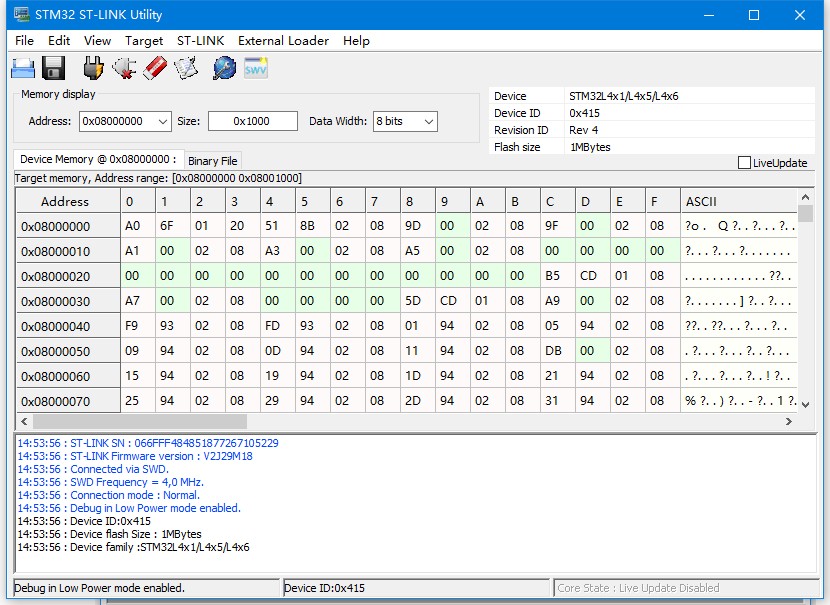Screen dimensions: 830x605
Task: Click the horizontal scrollbar right arrow
Action: pos(789,422)
